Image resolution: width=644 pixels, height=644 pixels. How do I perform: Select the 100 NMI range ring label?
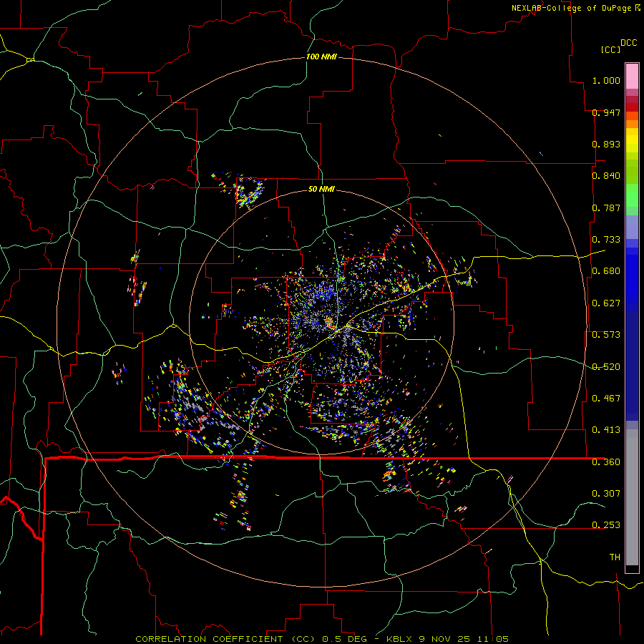[x=321, y=57]
